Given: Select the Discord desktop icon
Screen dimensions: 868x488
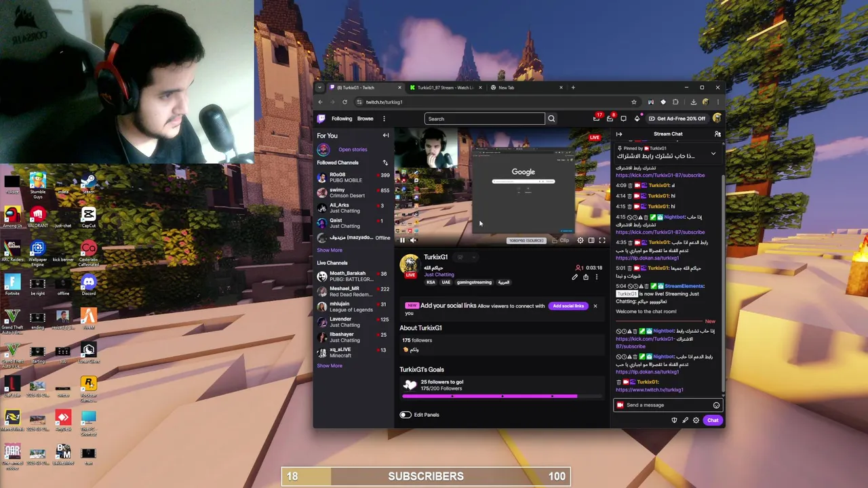Looking at the screenshot, I should coord(88,285).
